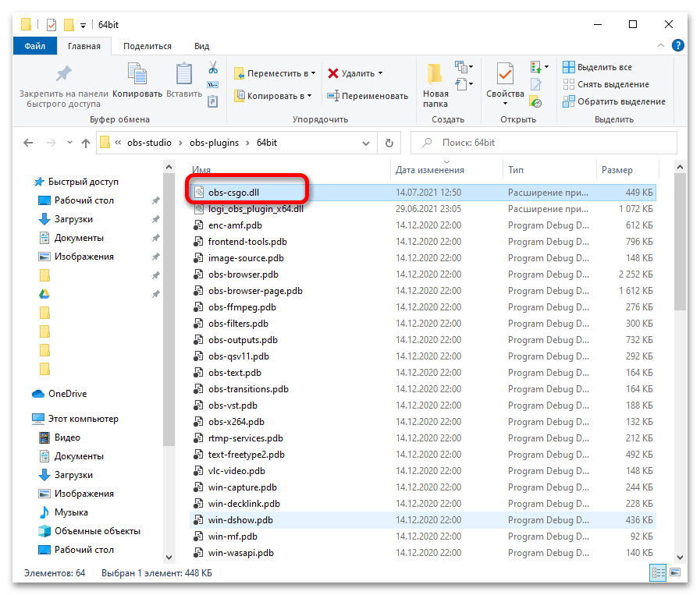Viewport: 700px width, 595px height.
Task: Open Google Drive quick access entry
Action: (x=44, y=294)
